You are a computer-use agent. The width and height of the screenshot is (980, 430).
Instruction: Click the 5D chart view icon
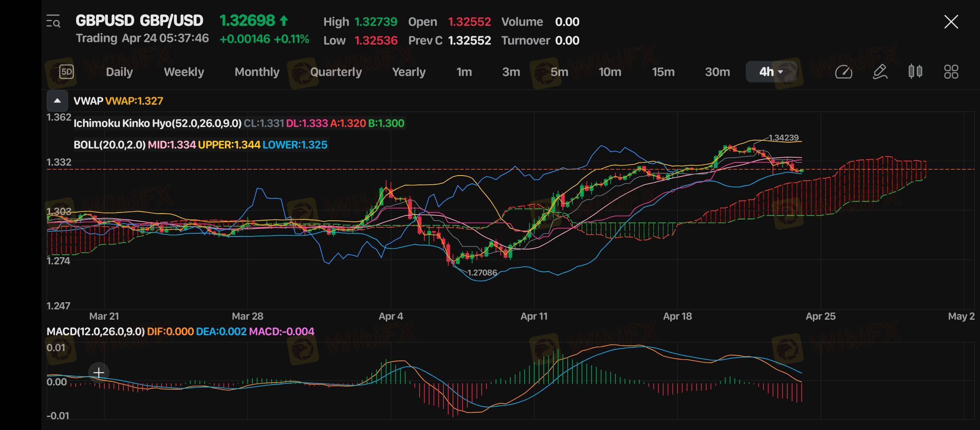click(x=67, y=72)
